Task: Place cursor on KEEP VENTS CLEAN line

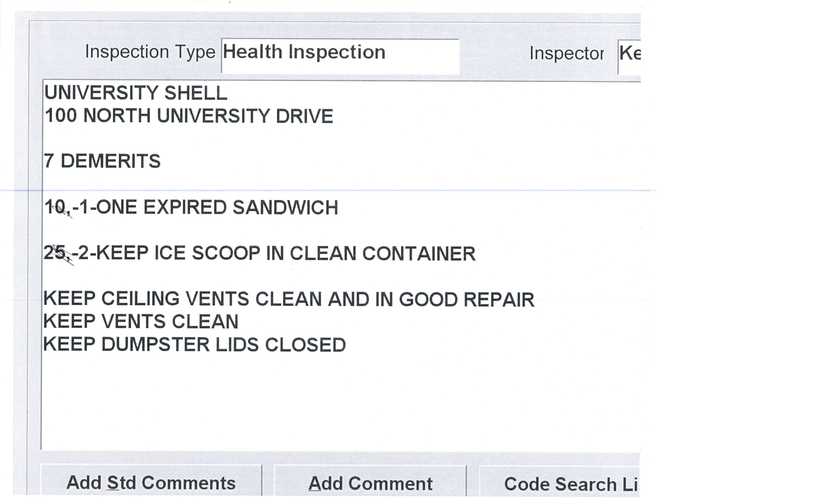Action: [141, 321]
